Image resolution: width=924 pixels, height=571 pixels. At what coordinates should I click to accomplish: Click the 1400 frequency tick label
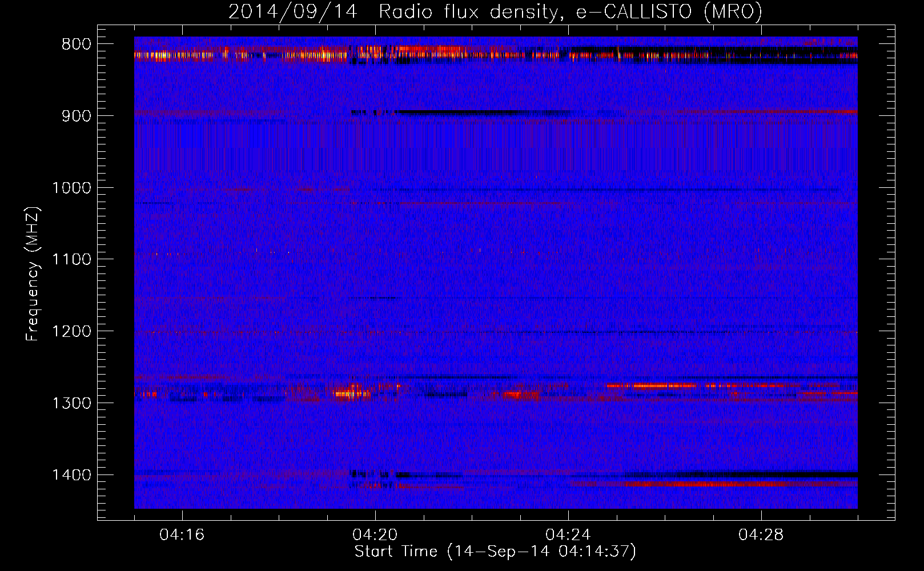(x=71, y=475)
